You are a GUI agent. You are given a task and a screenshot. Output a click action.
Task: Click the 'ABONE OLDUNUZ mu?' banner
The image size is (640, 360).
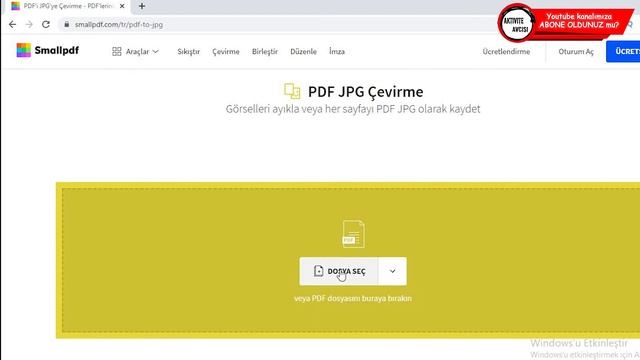click(579, 24)
